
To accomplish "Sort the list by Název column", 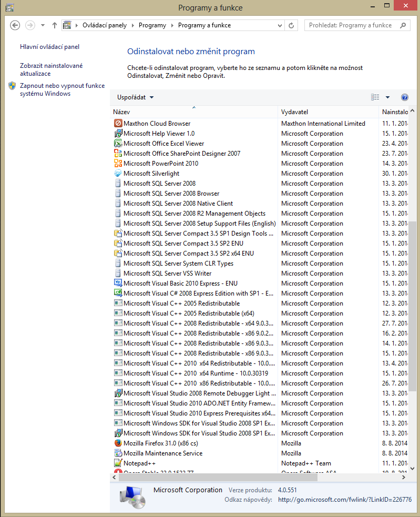I will [194, 112].
